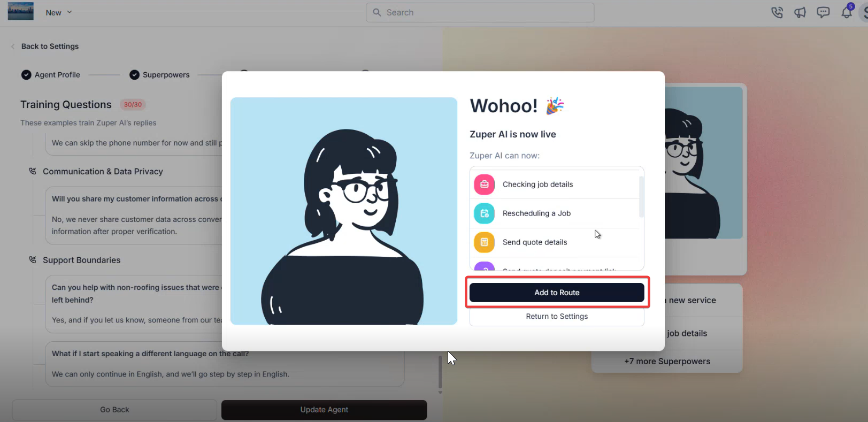Click the Superpowers completed checkmark icon

[x=134, y=75]
